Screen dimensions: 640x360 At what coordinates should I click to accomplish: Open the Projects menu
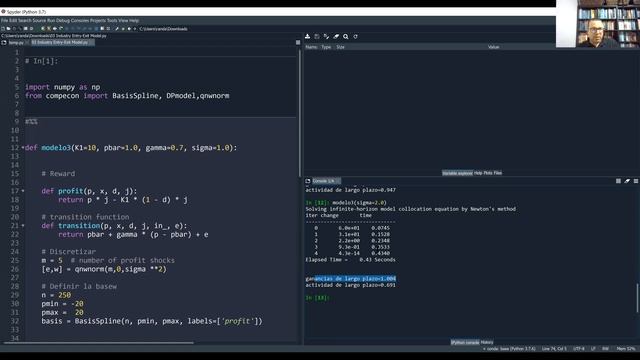click(98, 20)
